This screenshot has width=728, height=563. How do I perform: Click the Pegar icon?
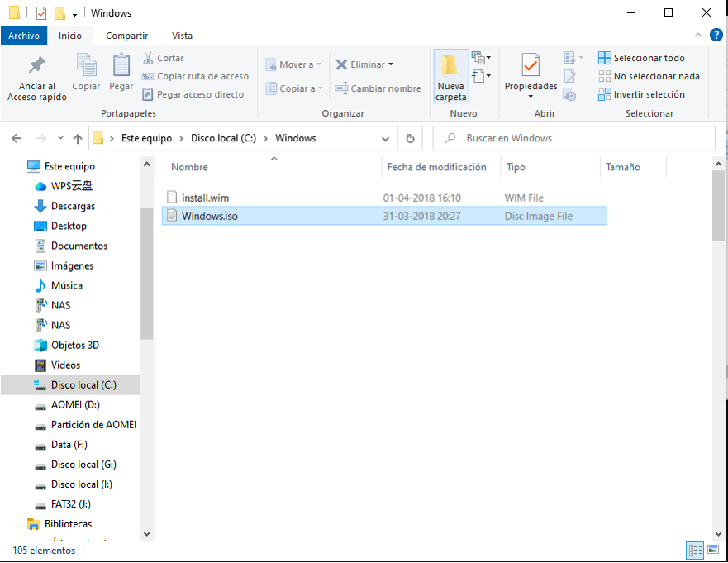click(x=121, y=74)
